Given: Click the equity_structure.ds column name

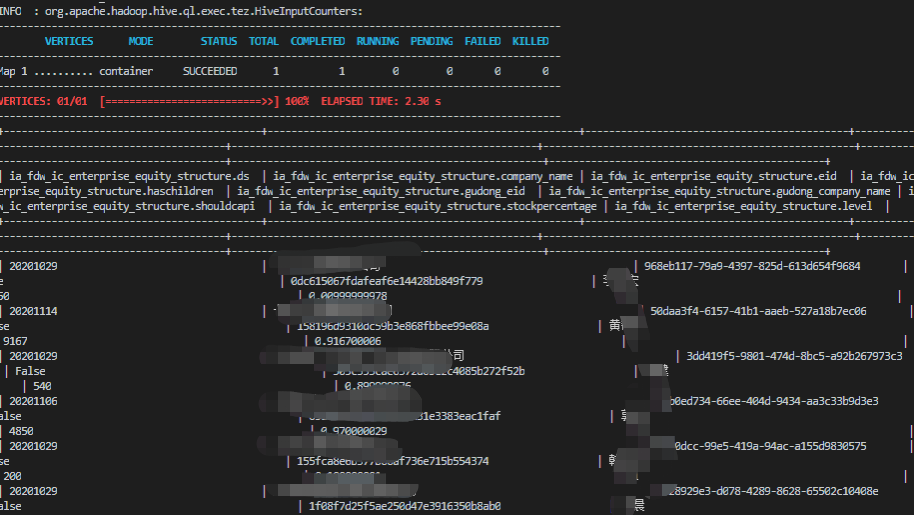Looking at the screenshot, I should tap(129, 176).
